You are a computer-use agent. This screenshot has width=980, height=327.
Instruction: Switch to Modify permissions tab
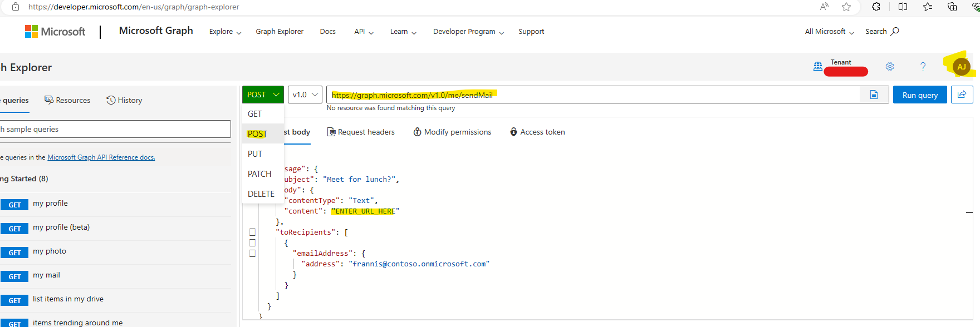tap(452, 132)
